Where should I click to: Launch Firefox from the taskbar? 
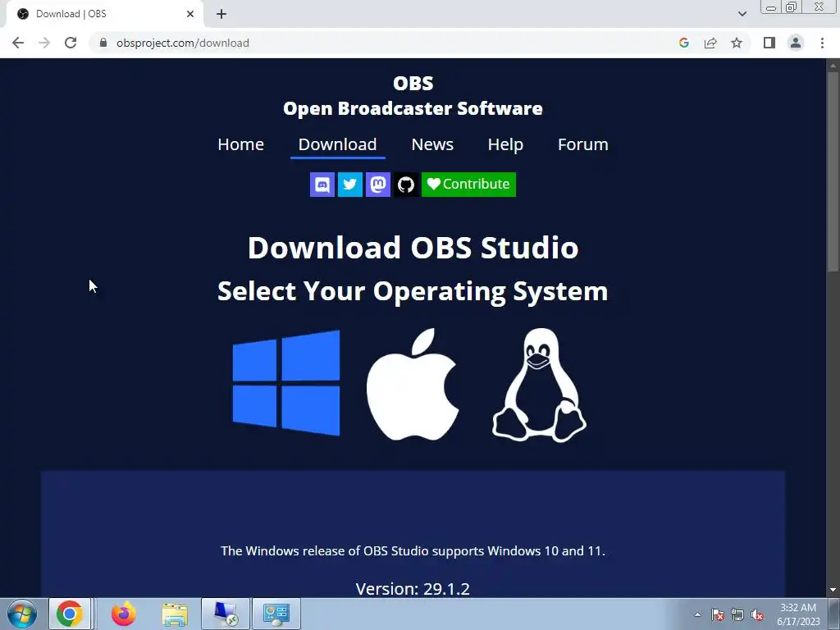coord(124,614)
